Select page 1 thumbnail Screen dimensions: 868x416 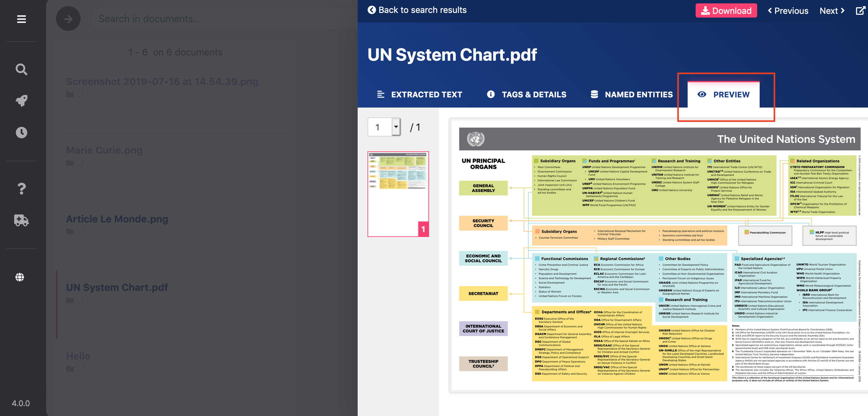398,194
